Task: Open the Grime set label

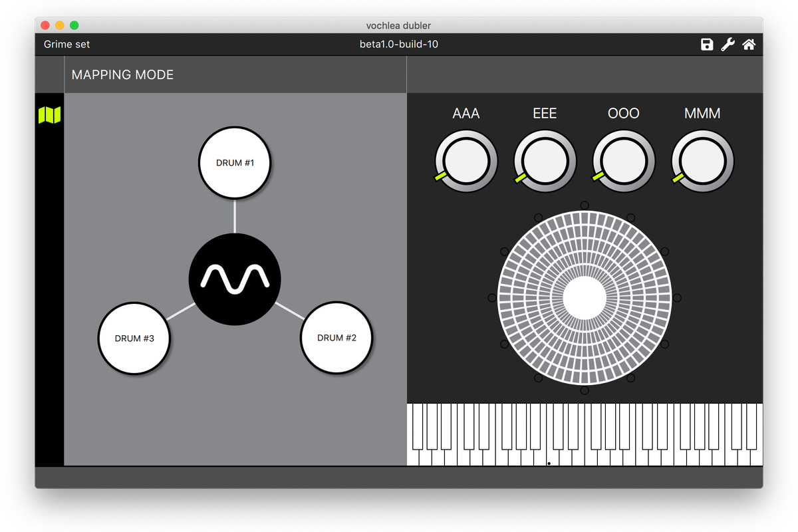Action: tap(66, 45)
